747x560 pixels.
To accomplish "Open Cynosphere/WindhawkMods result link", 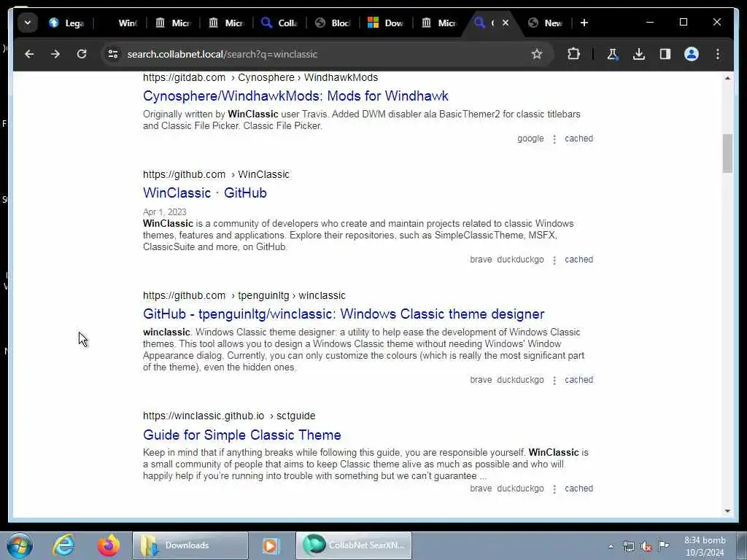I will click(295, 96).
